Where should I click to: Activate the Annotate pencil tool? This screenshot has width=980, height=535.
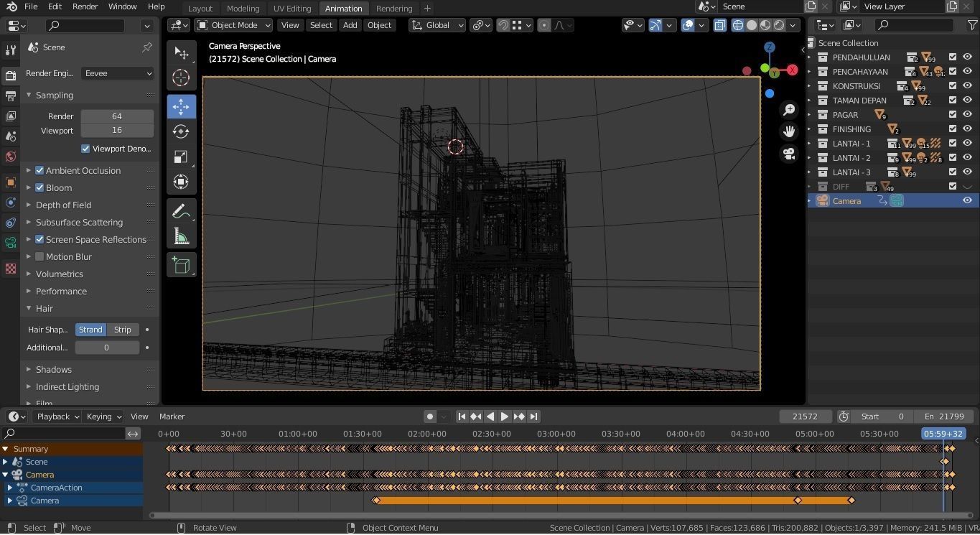point(181,211)
